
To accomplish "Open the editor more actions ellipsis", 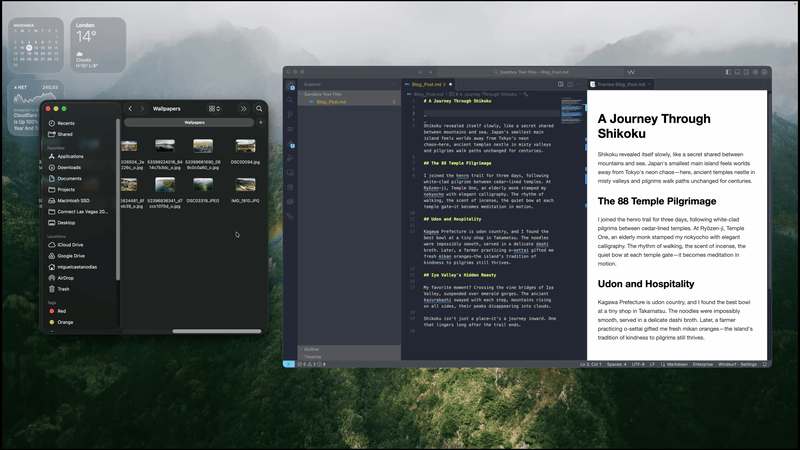I will [x=579, y=84].
